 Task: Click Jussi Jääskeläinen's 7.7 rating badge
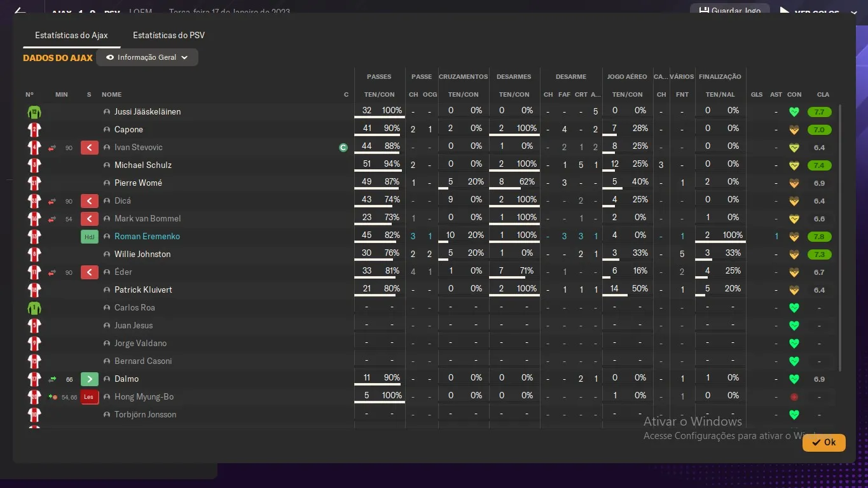pos(819,112)
